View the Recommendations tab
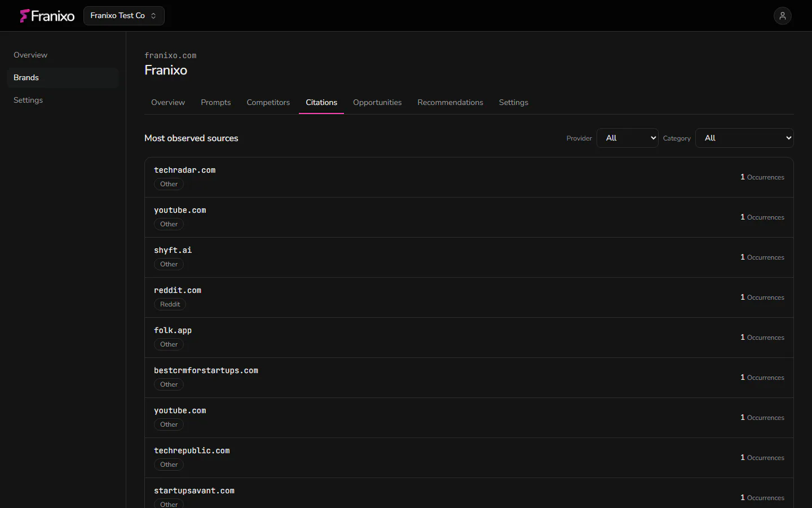 451,102
